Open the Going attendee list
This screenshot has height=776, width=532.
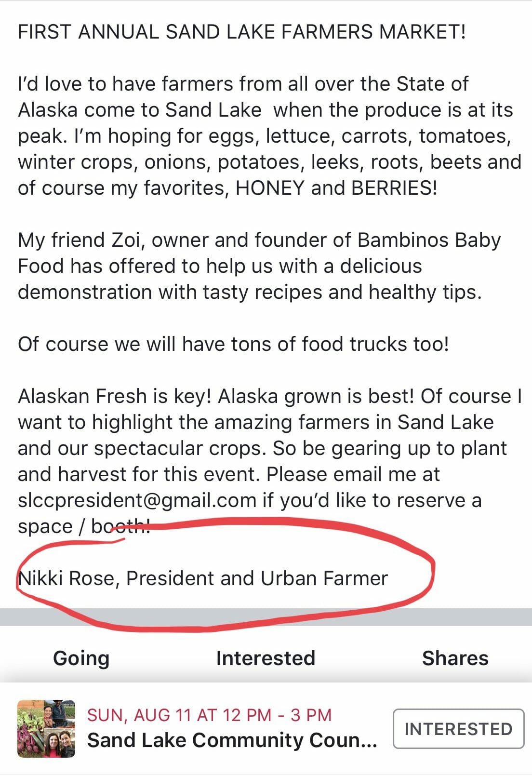pyautogui.click(x=81, y=658)
